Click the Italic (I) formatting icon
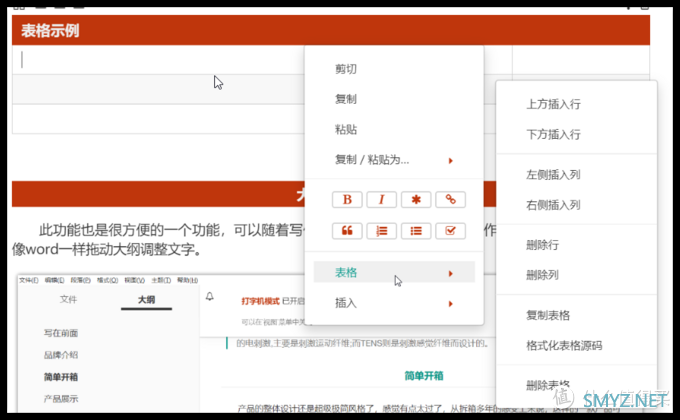 [381, 199]
